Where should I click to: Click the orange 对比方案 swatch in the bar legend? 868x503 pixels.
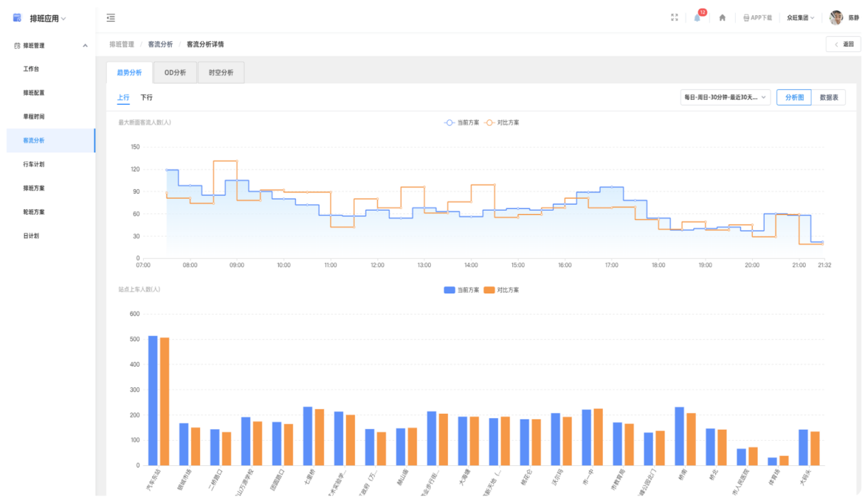pos(489,290)
